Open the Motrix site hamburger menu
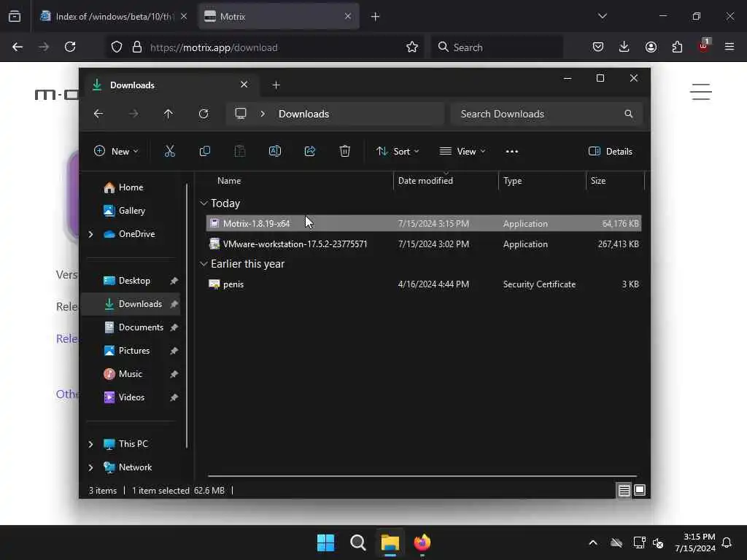 (x=701, y=92)
